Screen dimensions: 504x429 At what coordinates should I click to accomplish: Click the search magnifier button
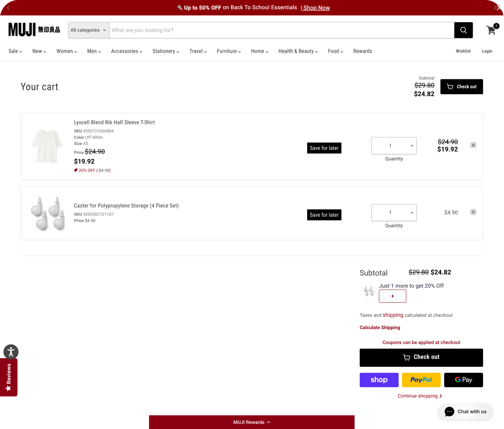click(x=463, y=30)
